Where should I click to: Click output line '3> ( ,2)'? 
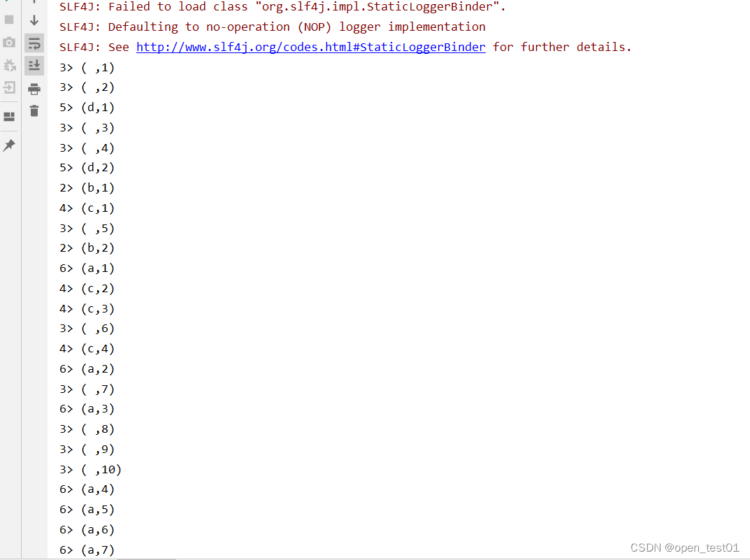click(x=87, y=87)
